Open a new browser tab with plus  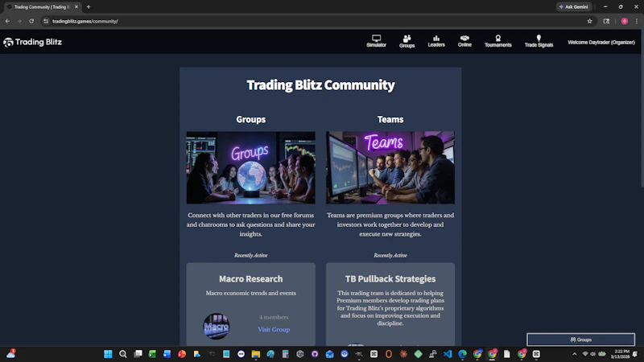(x=89, y=6)
